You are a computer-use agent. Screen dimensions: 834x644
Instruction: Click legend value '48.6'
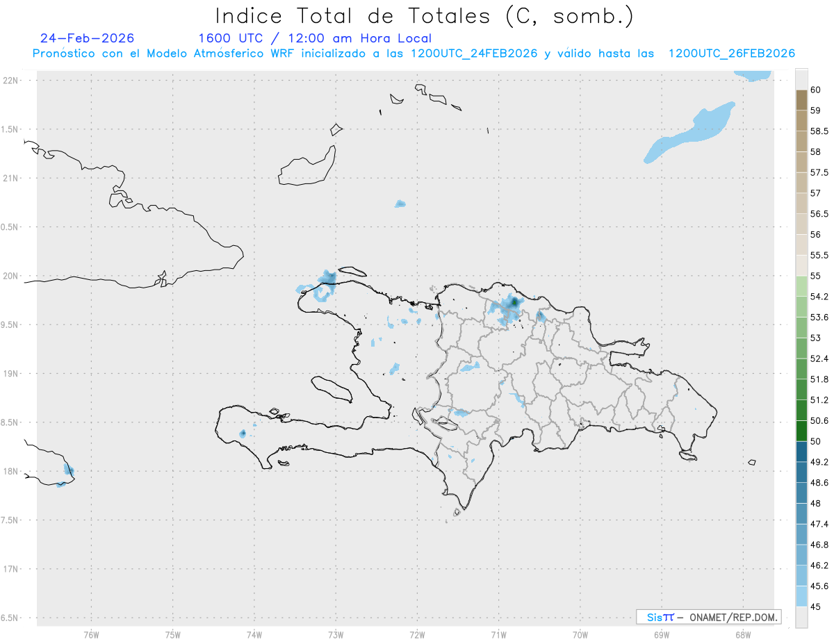pos(819,482)
